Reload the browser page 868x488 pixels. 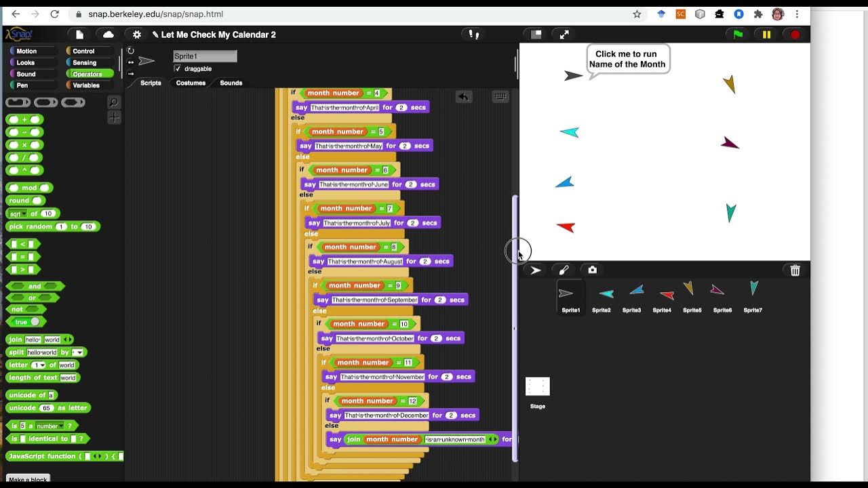click(54, 14)
